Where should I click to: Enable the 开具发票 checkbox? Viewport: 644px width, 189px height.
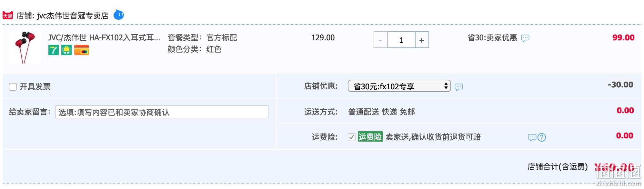[x=13, y=87]
